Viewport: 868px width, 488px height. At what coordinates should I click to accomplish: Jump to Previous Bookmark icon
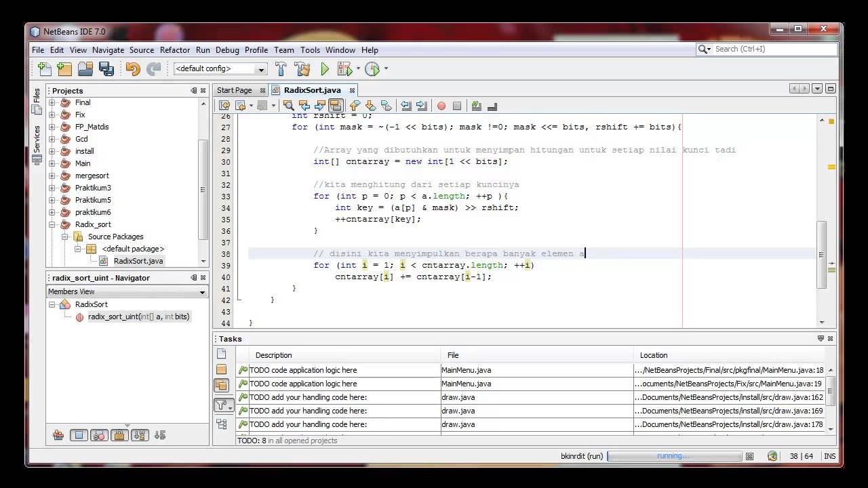(x=355, y=105)
